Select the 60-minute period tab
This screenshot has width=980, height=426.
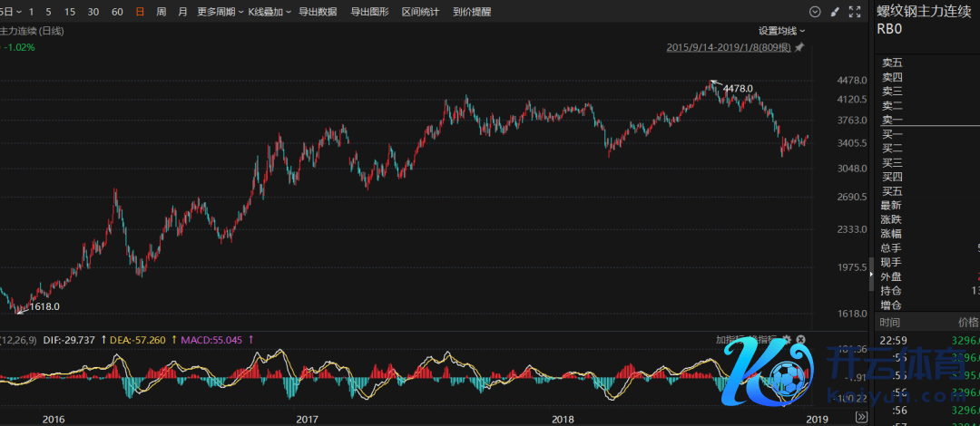pos(116,12)
